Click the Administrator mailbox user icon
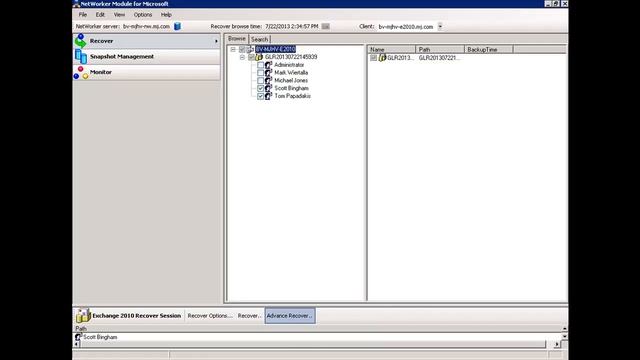The image size is (640, 360). [268, 65]
